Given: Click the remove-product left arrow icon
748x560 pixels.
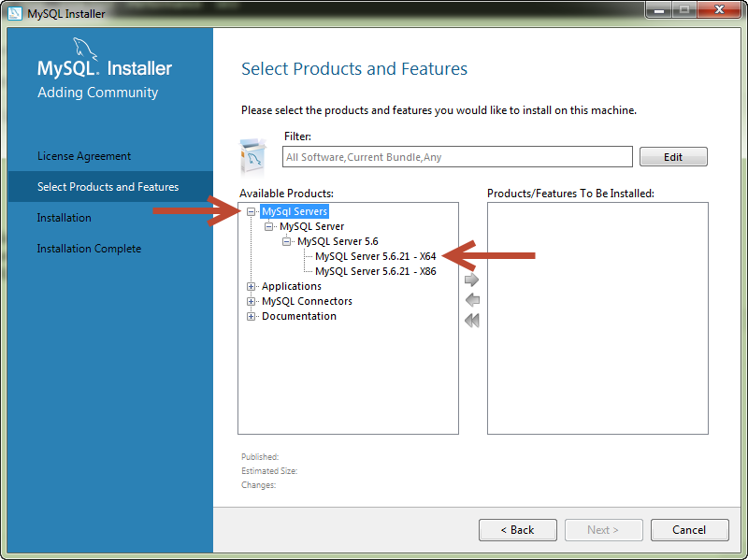Looking at the screenshot, I should [472, 300].
